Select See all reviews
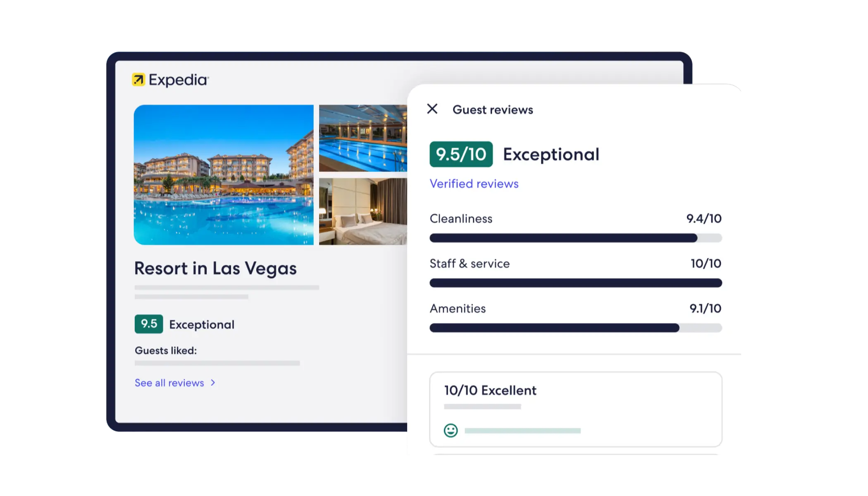The width and height of the screenshot is (868, 496). click(169, 383)
